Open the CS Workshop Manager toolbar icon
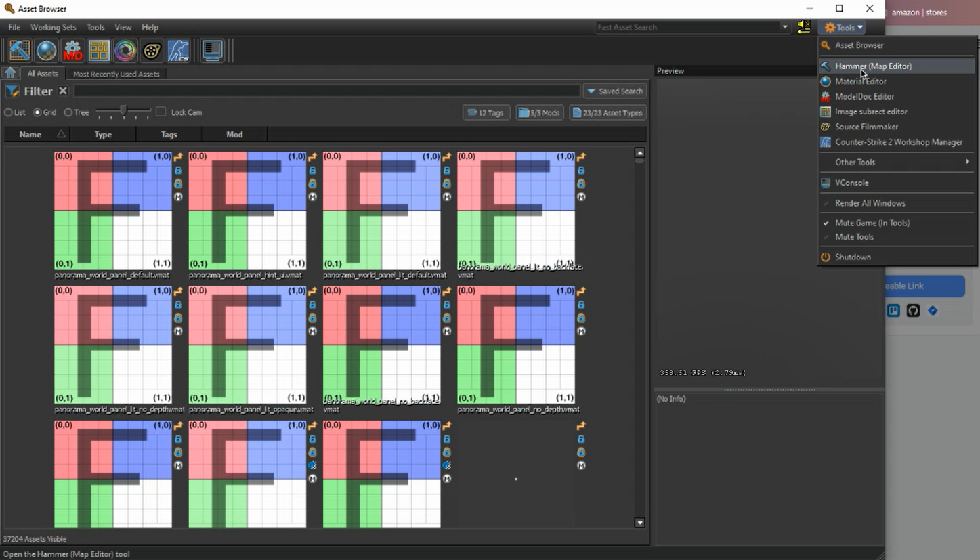This screenshot has height=560, width=980. [178, 51]
